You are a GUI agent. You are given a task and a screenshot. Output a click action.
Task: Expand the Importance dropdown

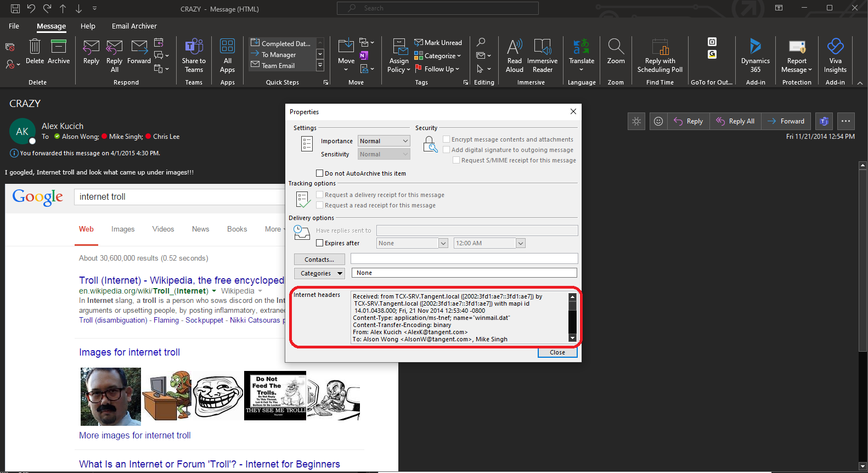pos(384,141)
